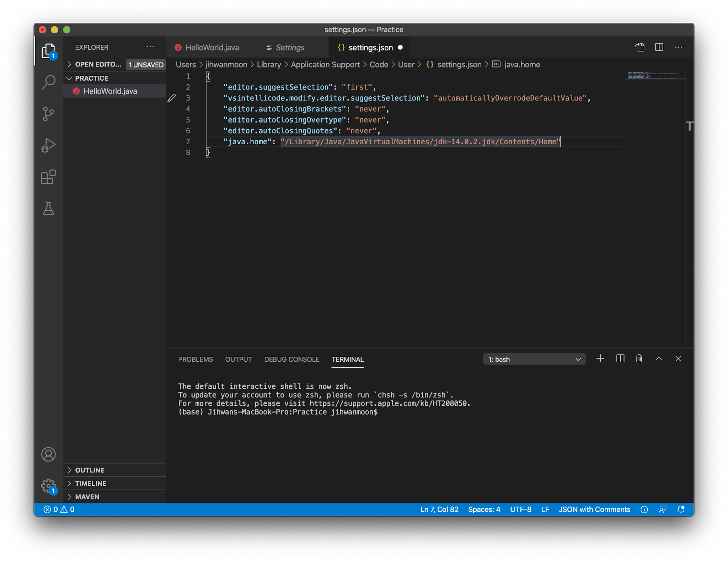
Task: Switch to the Output panel tab
Action: pos(239,359)
